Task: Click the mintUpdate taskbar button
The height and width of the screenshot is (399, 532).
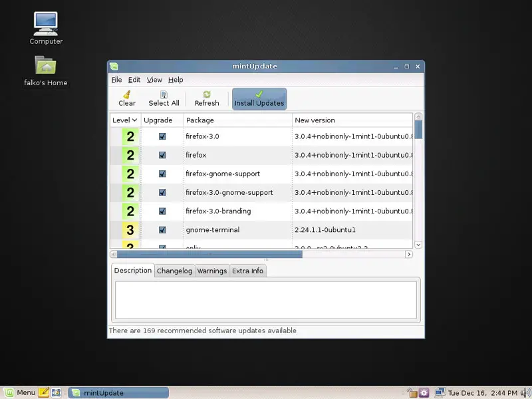Action: [118, 392]
